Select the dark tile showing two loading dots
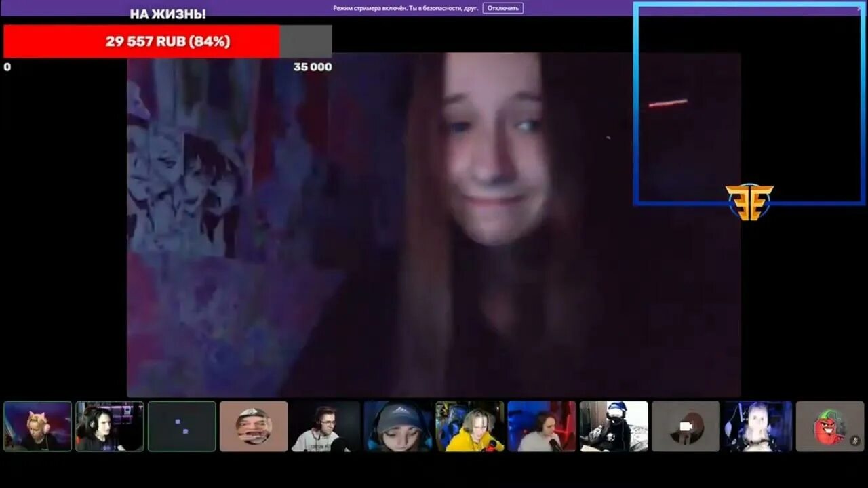The width and height of the screenshot is (868, 488). (182, 426)
